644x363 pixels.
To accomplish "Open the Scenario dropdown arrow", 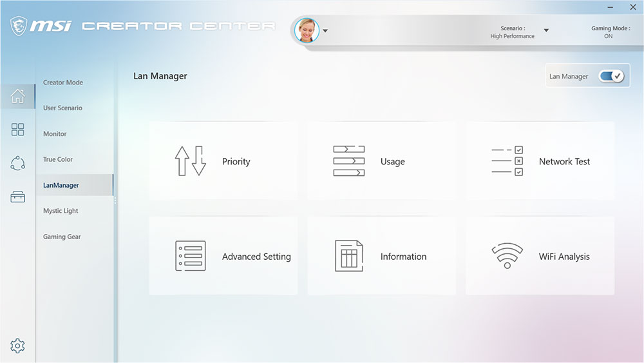I will click(546, 30).
